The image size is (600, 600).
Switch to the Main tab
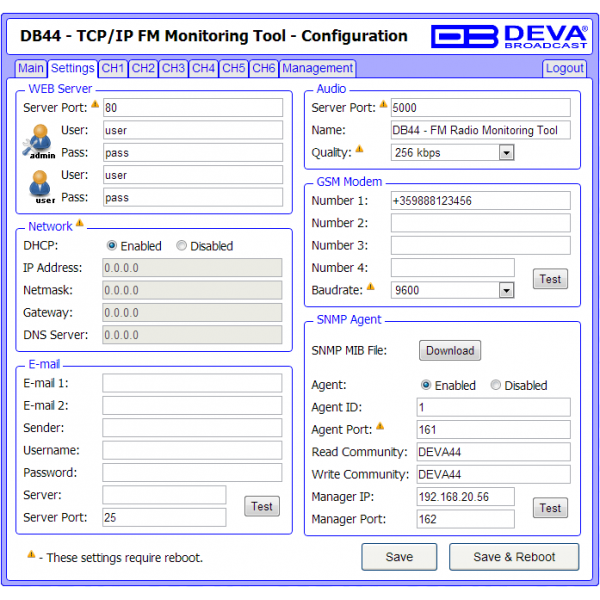coord(31,68)
